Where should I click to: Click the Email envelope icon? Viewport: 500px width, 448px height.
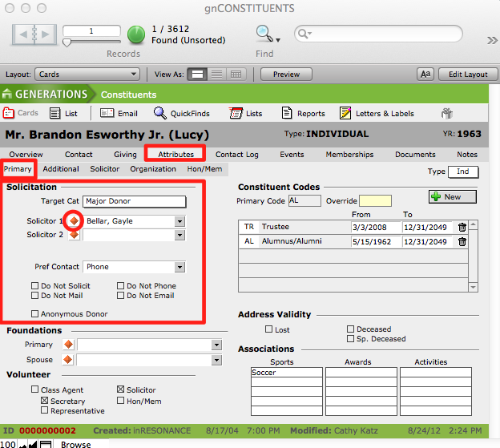click(x=107, y=113)
